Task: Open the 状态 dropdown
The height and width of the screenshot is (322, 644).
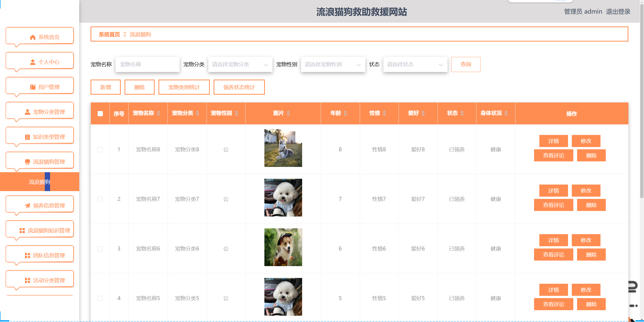Action: click(415, 64)
